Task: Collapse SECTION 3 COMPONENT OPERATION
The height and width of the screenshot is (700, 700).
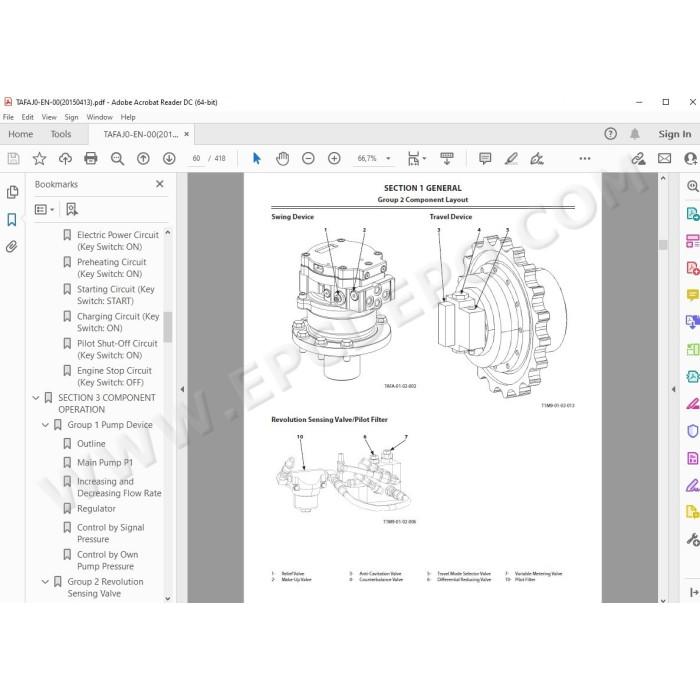Action: (x=36, y=398)
